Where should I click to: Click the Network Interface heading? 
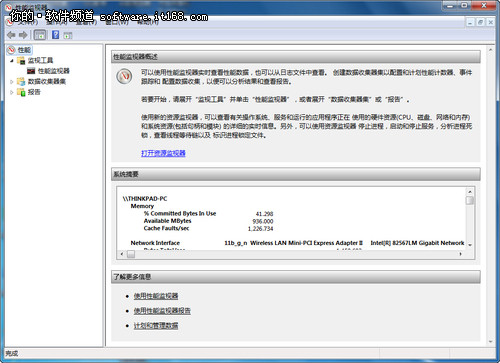[x=155, y=243]
